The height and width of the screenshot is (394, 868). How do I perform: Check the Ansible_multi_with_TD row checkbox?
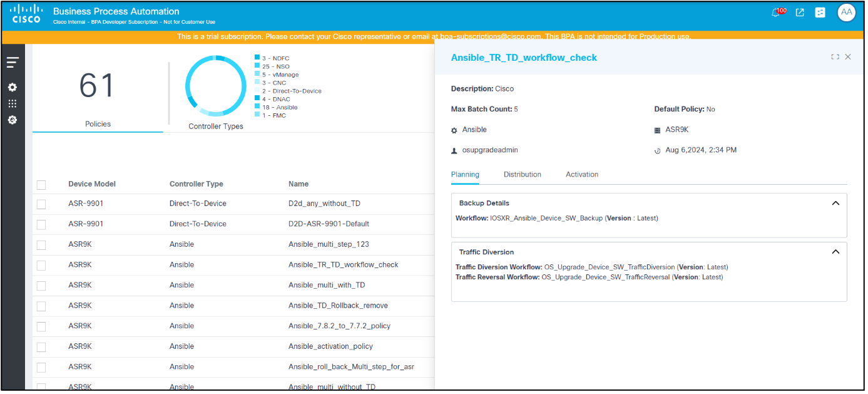(41, 286)
